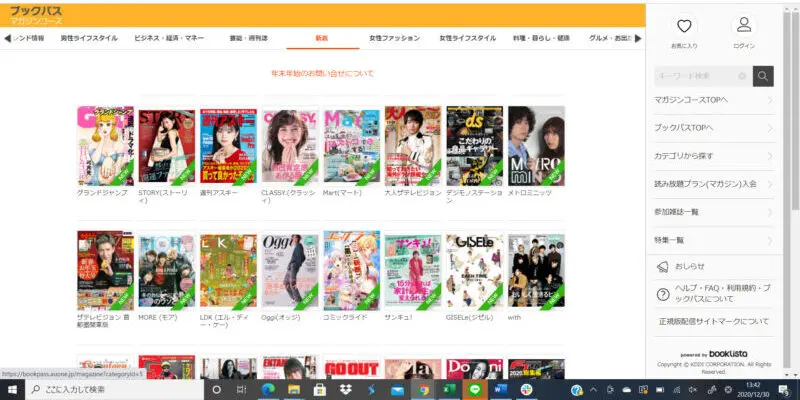This screenshot has width=800, height=400.
Task: Click the ブックパス logo
Action: pyautogui.click(x=37, y=15)
